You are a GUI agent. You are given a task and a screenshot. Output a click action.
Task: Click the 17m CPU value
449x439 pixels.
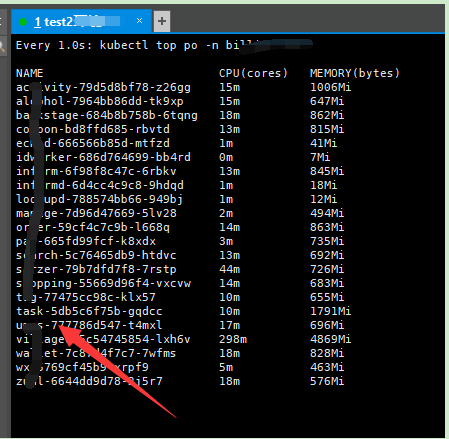(x=229, y=325)
